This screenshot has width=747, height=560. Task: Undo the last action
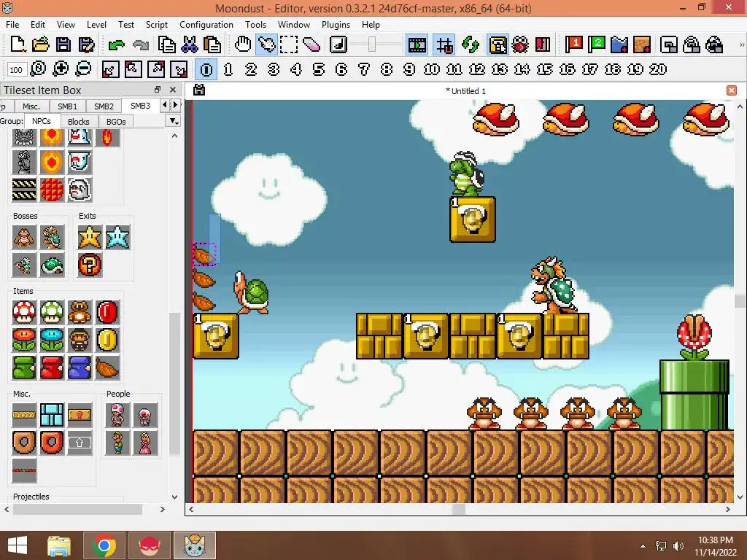tap(116, 45)
